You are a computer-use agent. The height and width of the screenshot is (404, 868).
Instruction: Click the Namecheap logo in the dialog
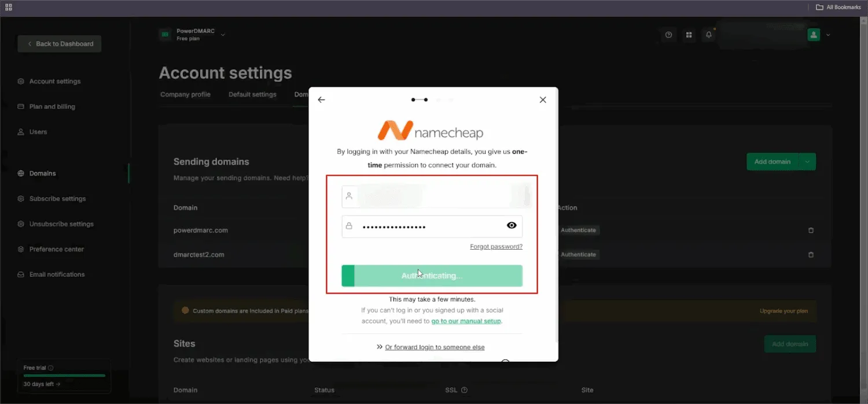[x=431, y=131]
